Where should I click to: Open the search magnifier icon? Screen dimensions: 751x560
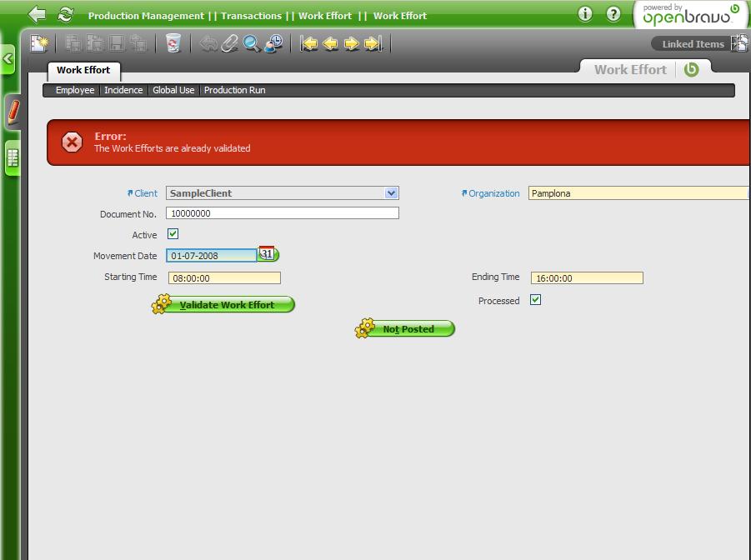click(x=252, y=43)
